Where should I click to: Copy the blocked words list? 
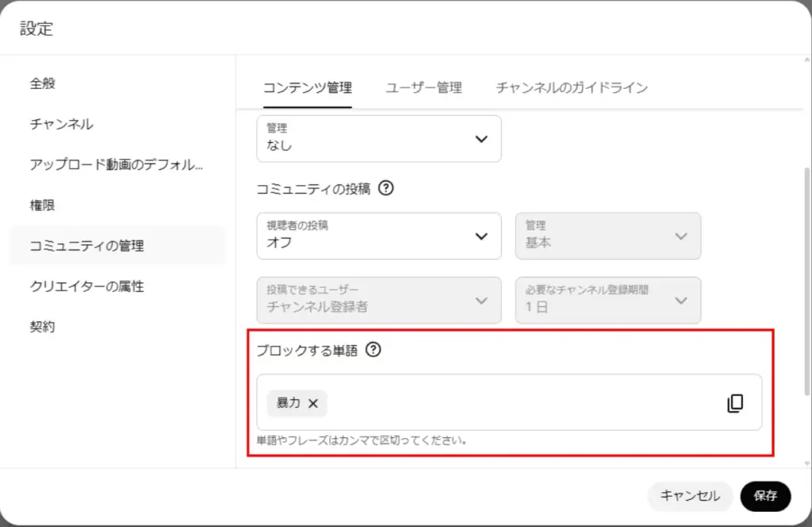pos(736,402)
